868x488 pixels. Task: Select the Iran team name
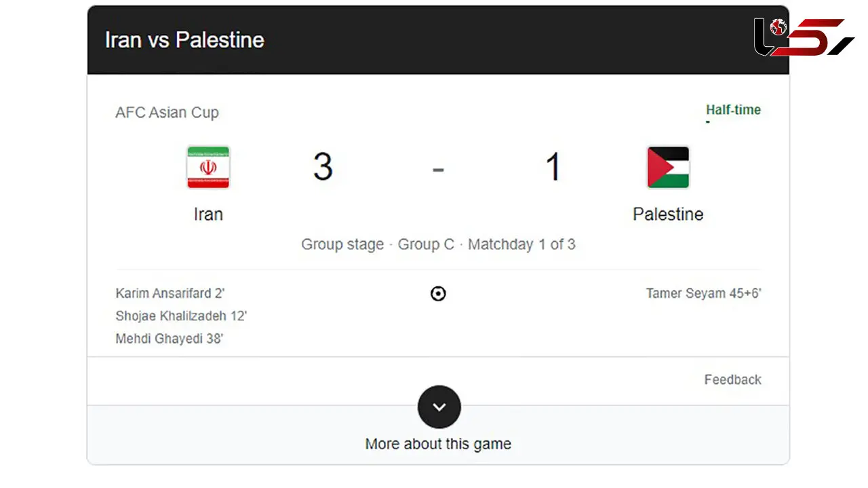pyautogui.click(x=208, y=214)
